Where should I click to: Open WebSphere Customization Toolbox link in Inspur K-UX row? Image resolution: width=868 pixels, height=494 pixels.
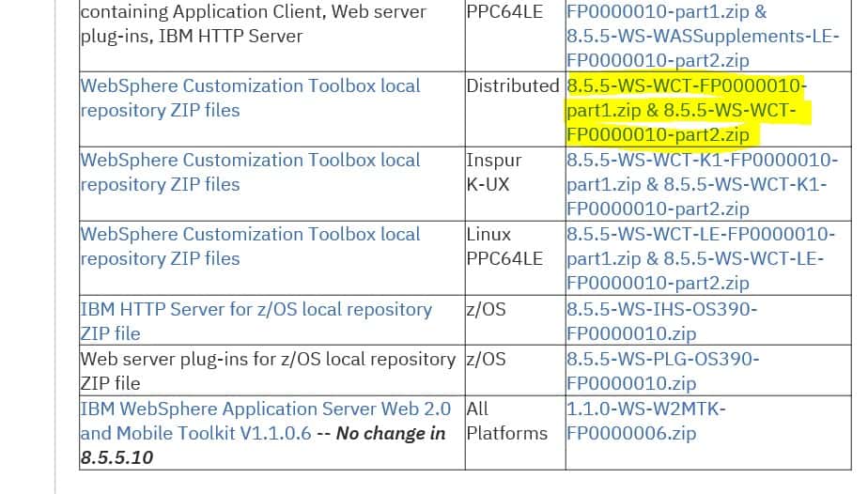(250, 172)
